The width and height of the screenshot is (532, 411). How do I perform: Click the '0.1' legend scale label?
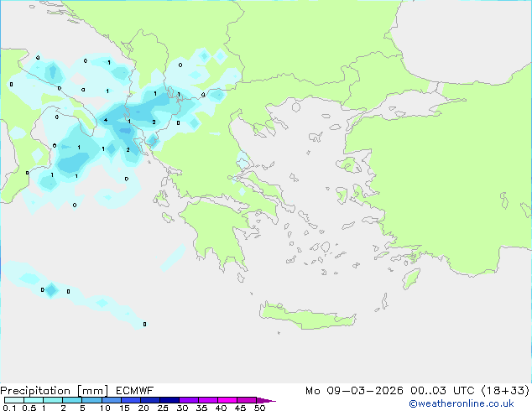[9, 408]
